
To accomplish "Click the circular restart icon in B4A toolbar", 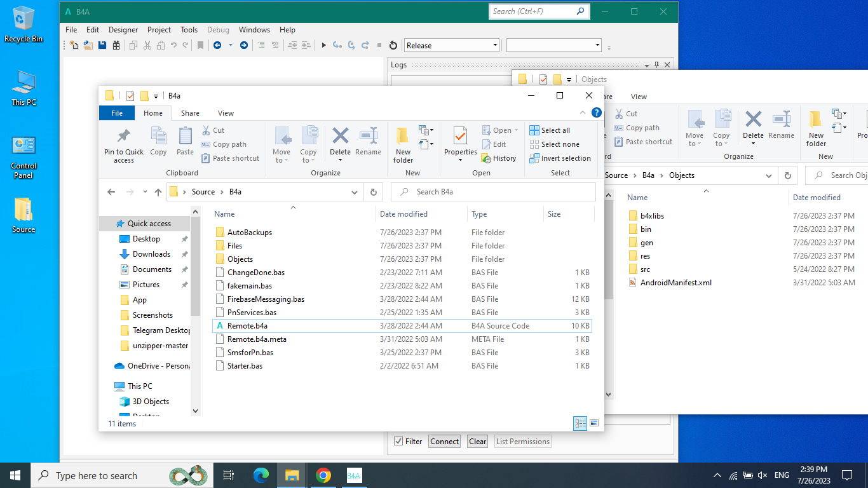I will [393, 45].
